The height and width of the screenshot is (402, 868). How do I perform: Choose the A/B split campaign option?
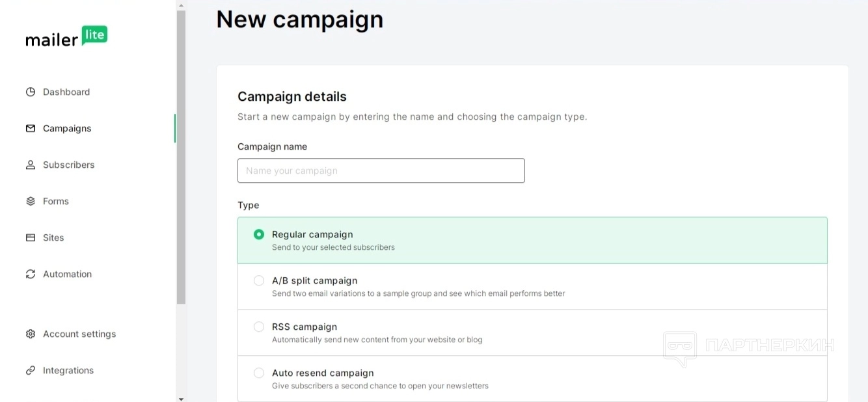click(x=259, y=280)
